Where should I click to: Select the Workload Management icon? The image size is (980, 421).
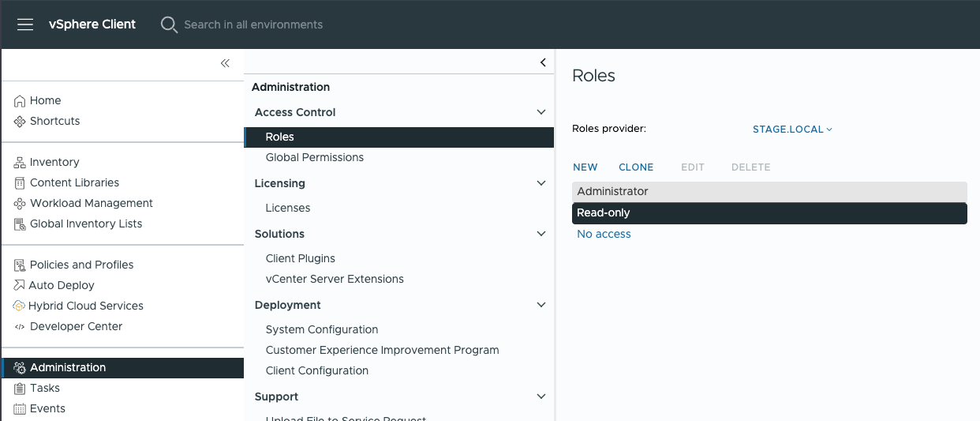tap(20, 204)
